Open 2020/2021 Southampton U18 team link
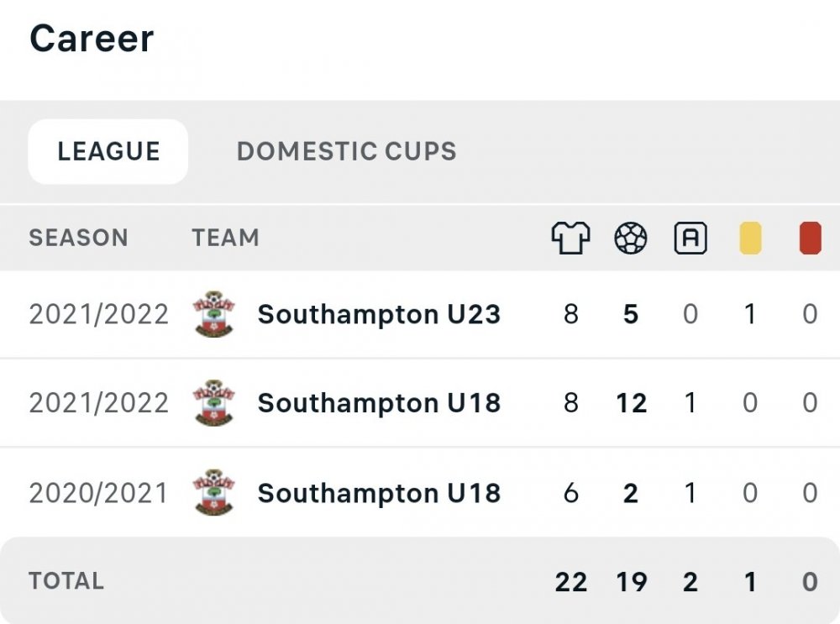The height and width of the screenshot is (624, 840). [379, 493]
